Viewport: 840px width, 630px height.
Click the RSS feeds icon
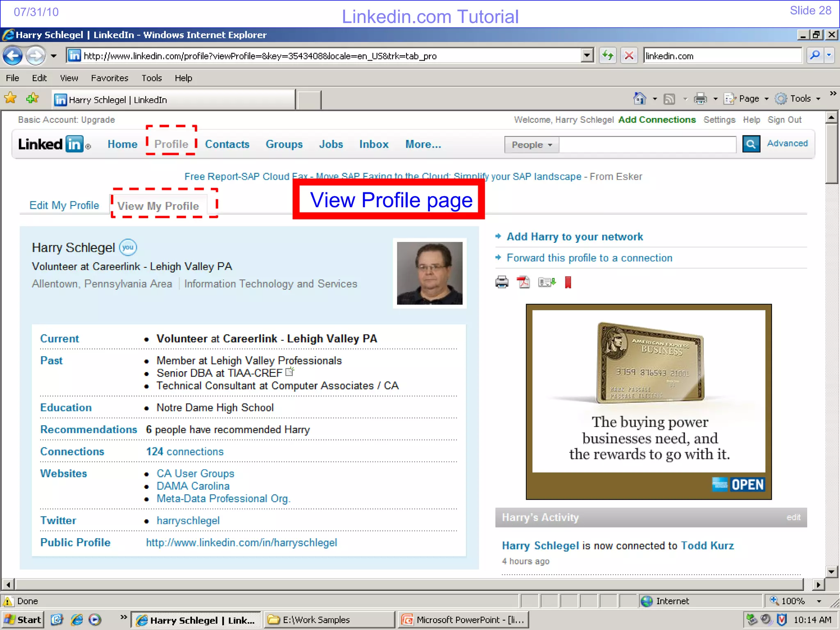[x=669, y=99]
